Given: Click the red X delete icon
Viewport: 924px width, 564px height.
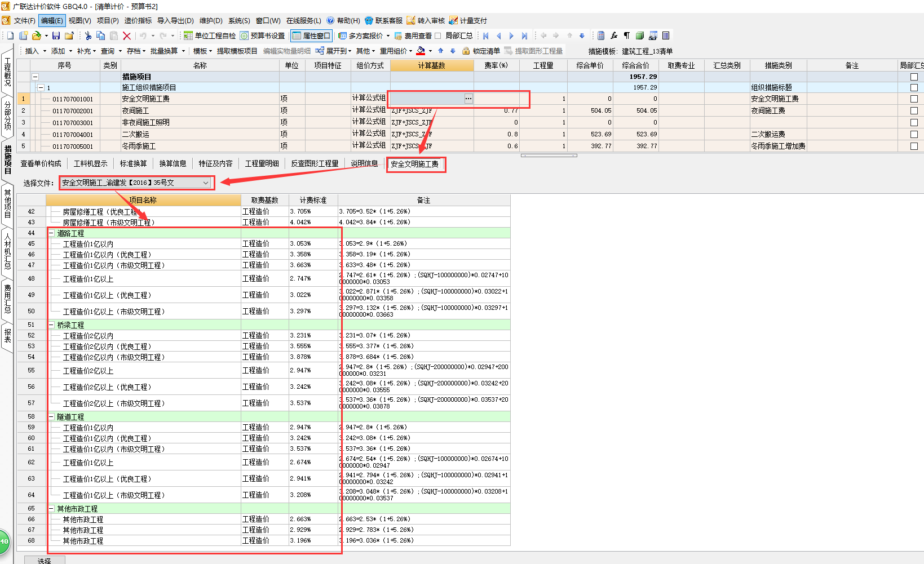Looking at the screenshot, I should [x=127, y=35].
